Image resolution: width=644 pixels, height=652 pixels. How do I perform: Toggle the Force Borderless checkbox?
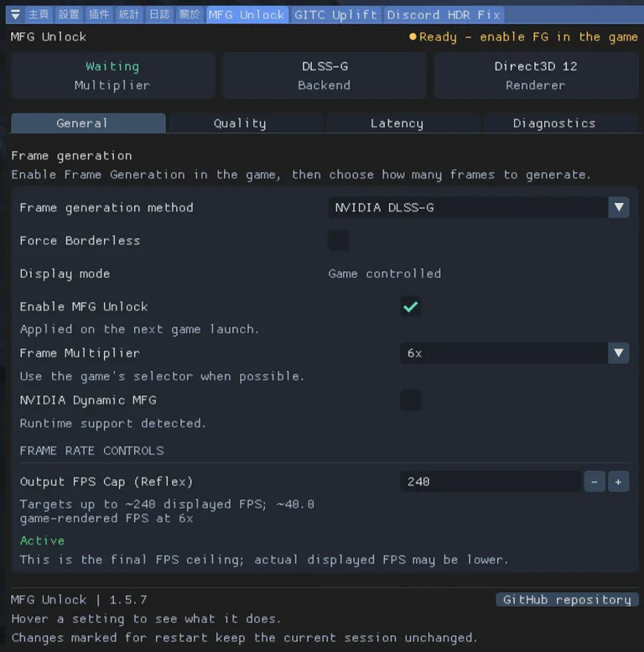pos(338,240)
